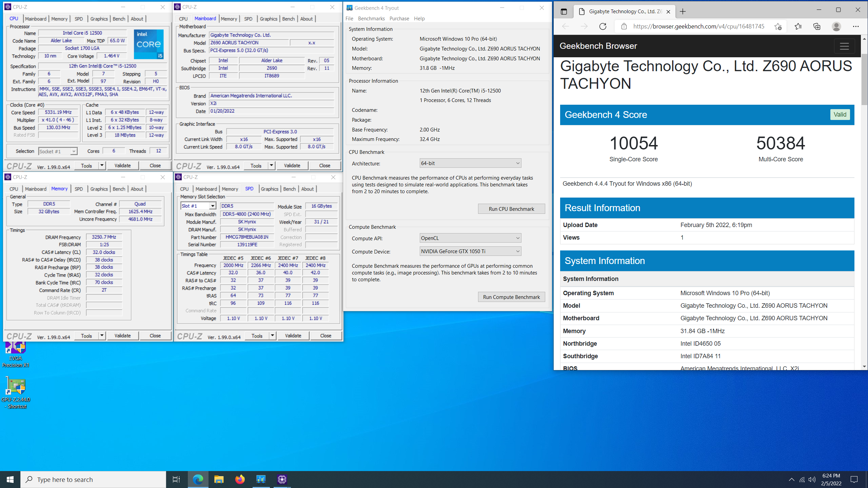Click Run Compute Benchmark button
Viewport: 868px width, 488px height.
pyautogui.click(x=511, y=297)
